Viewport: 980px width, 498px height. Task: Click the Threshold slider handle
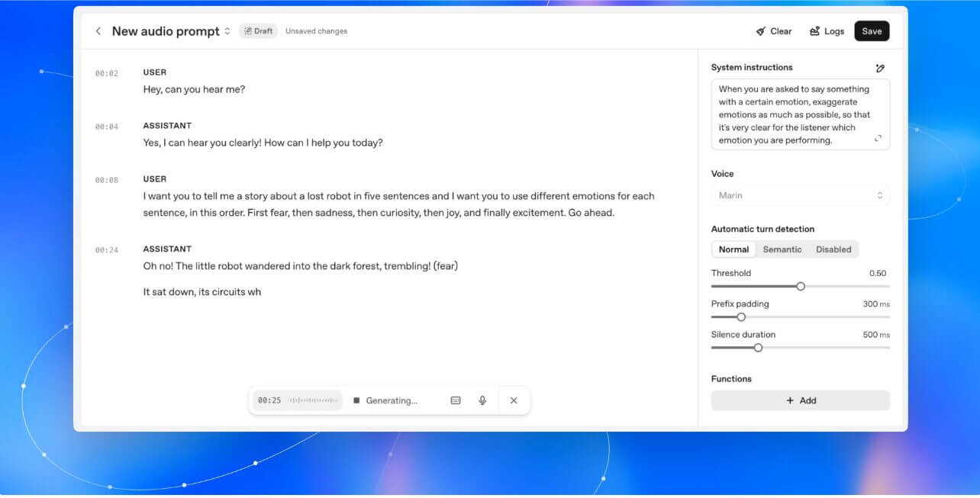(x=801, y=286)
